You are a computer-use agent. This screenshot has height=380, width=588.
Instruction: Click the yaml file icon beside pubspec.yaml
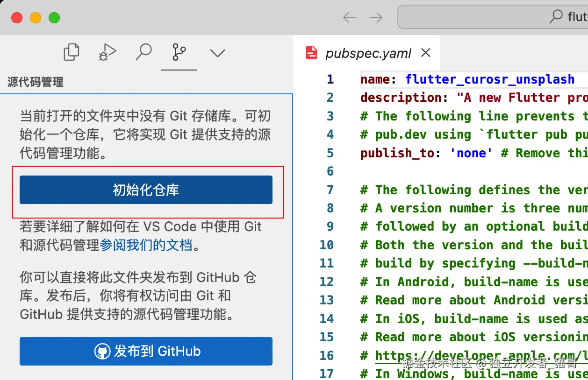pyautogui.click(x=312, y=53)
